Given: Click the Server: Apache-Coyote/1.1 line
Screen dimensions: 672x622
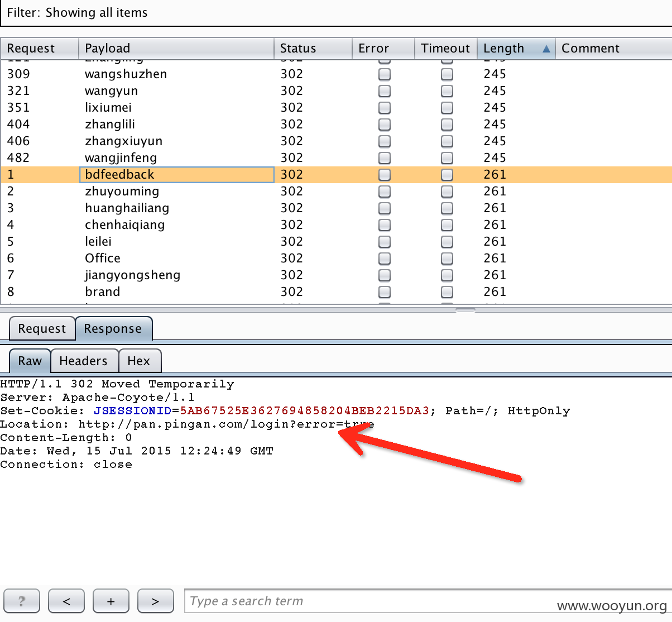Looking at the screenshot, I should (x=98, y=398).
